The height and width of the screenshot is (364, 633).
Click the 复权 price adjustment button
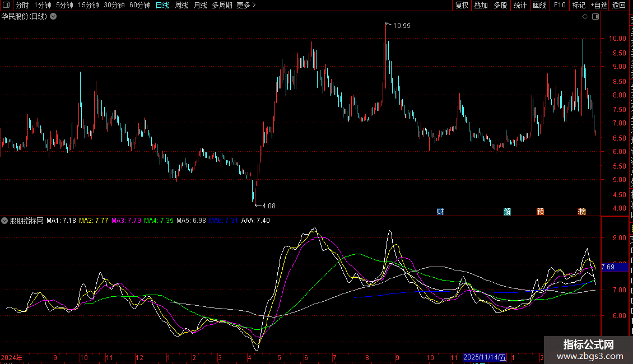(462, 5)
